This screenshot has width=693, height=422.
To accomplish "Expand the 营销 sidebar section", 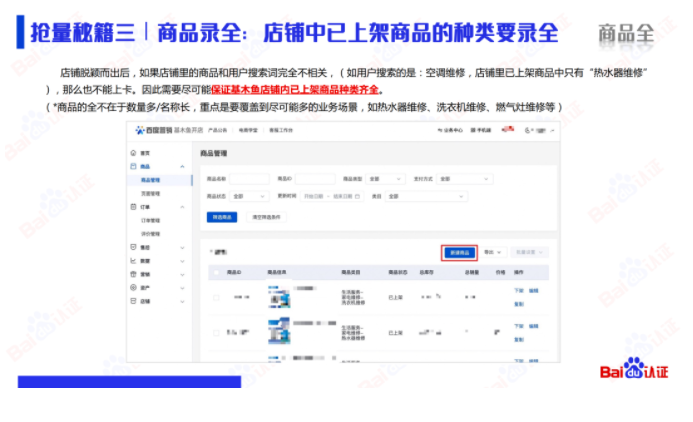I will (183, 274).
